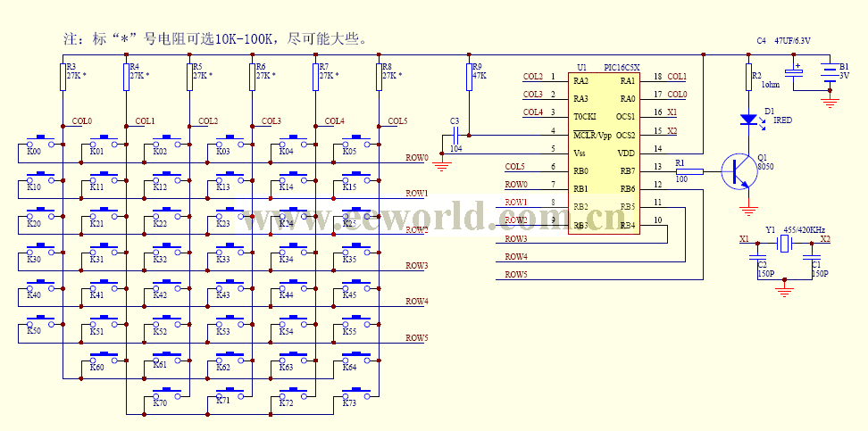868x431 pixels.
Task: Click ground symbol beneath battery B1
Action: tap(829, 101)
